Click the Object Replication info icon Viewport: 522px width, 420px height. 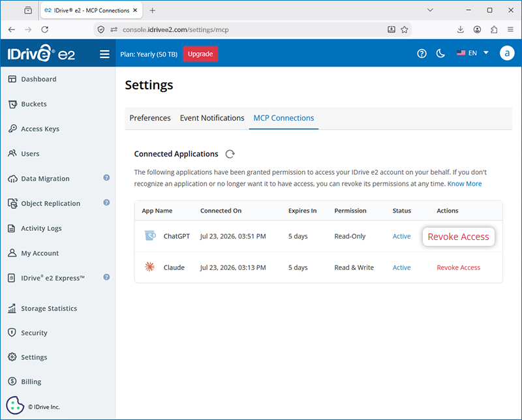coord(106,202)
